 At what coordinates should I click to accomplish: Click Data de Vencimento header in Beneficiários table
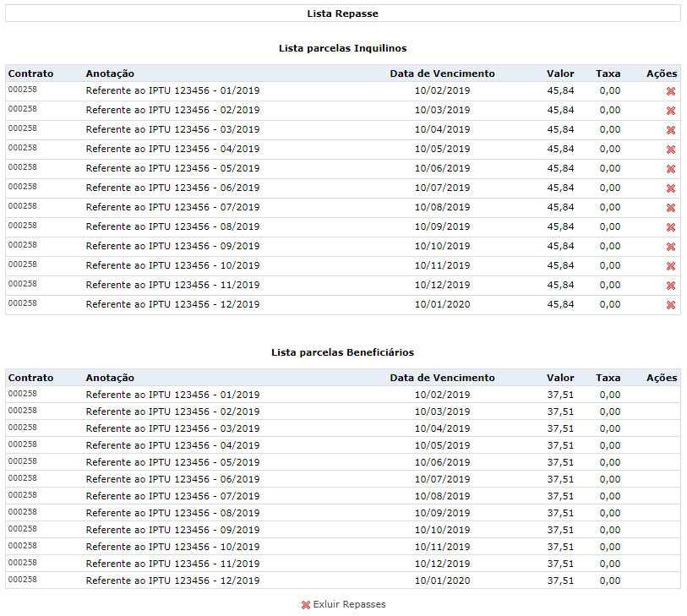click(x=442, y=378)
